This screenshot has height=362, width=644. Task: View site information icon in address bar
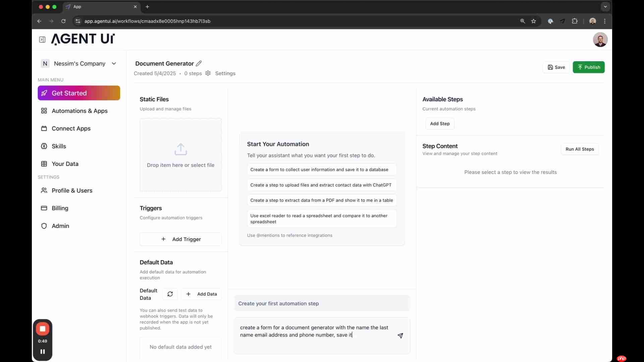coord(78,21)
